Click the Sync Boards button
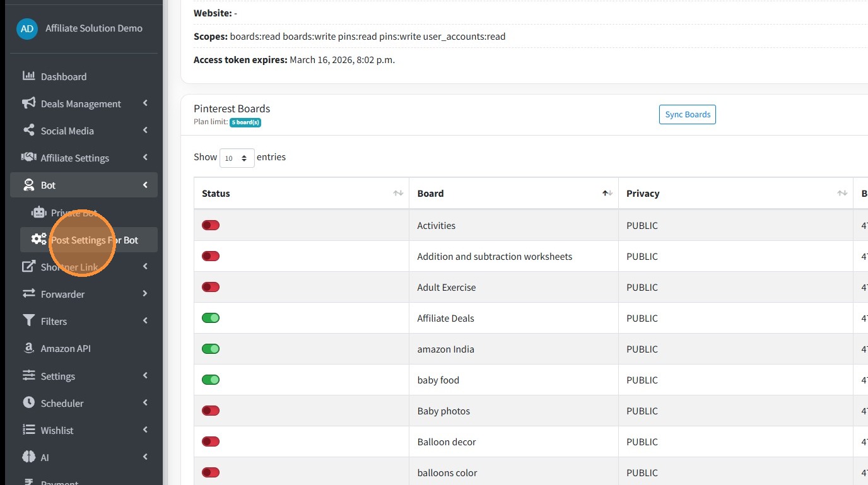Viewport: 868px width, 485px height. [x=687, y=115]
